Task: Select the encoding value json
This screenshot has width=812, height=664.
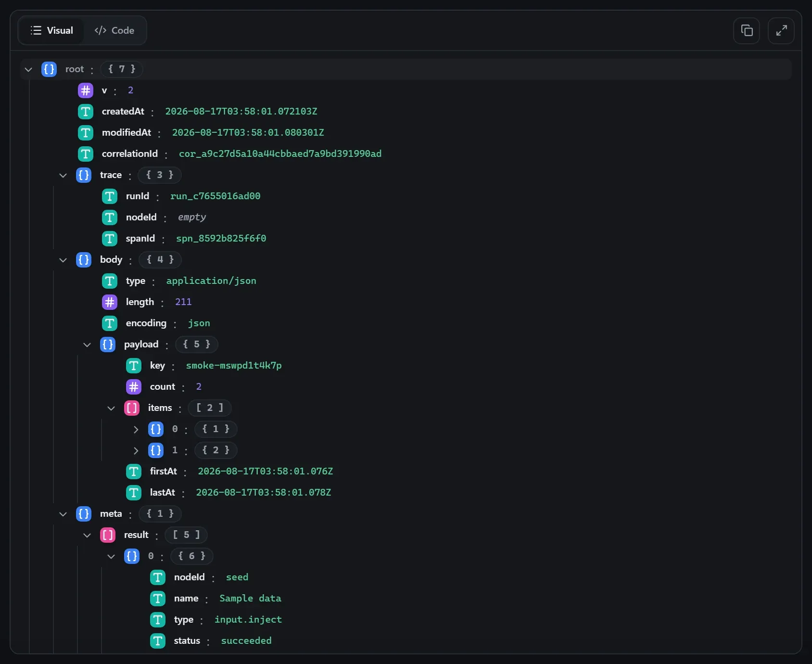Action: (x=199, y=323)
